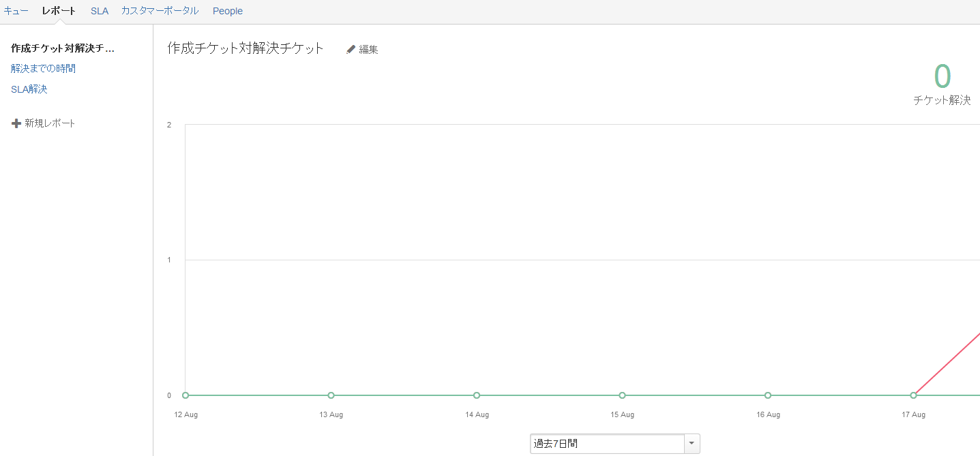Click the 15 Aug axis label
Image resolution: width=980 pixels, height=456 pixels.
[x=622, y=414]
